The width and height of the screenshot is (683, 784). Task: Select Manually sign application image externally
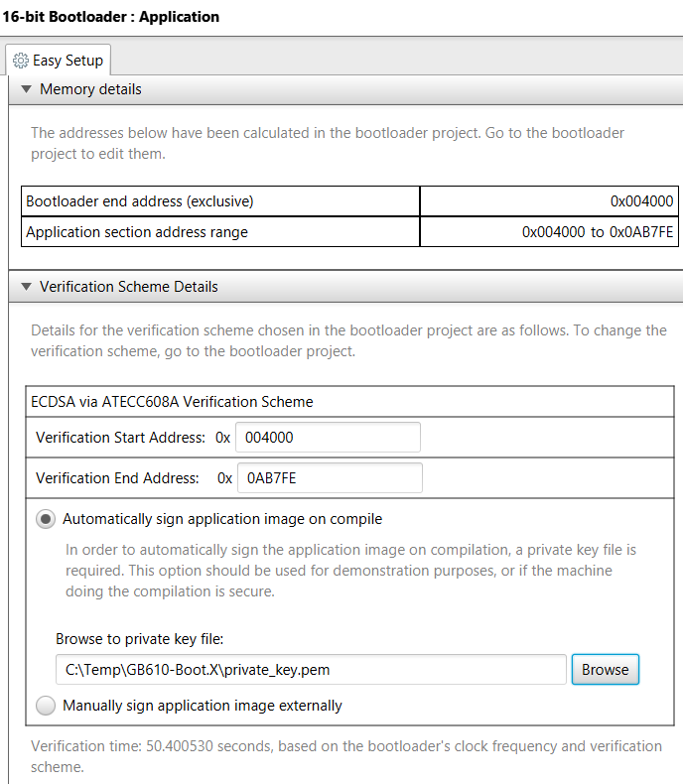[46, 706]
